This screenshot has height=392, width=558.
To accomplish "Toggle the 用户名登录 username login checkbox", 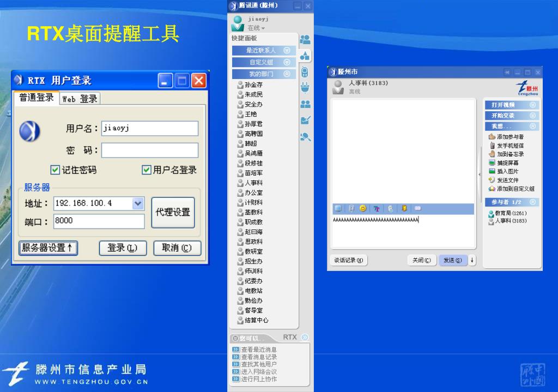I will [146, 170].
